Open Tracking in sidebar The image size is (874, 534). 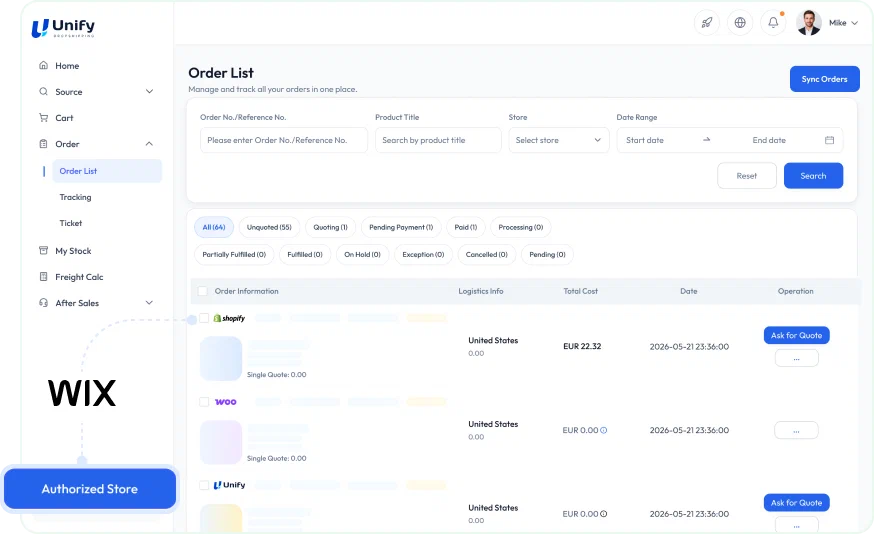coord(75,197)
